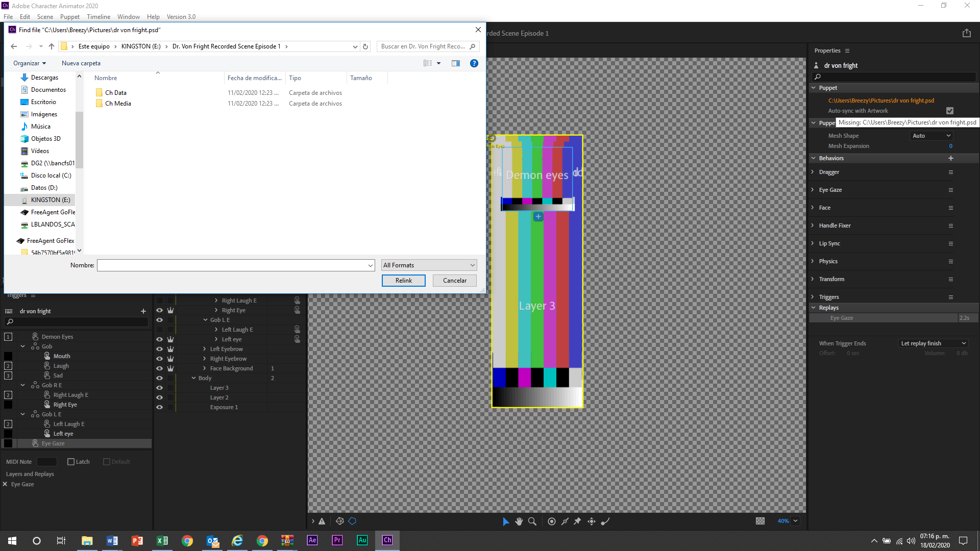Select the Zoom tool at bottom of scene

(532, 521)
